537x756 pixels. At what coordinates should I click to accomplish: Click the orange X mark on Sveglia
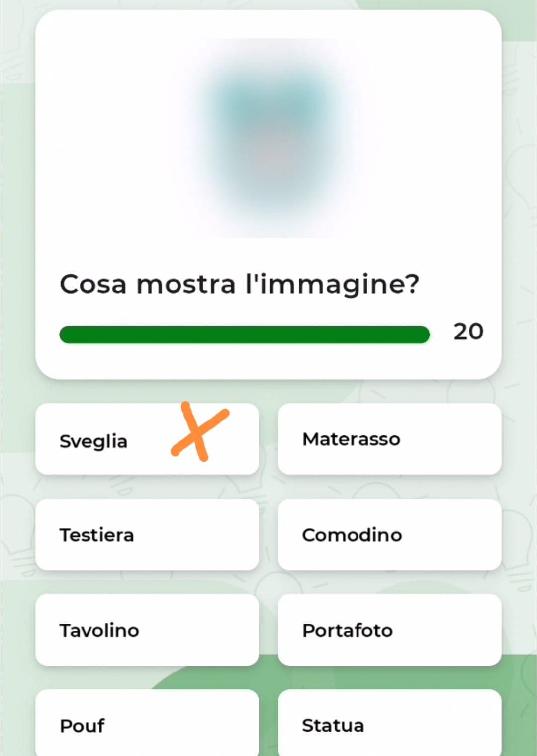199,432
